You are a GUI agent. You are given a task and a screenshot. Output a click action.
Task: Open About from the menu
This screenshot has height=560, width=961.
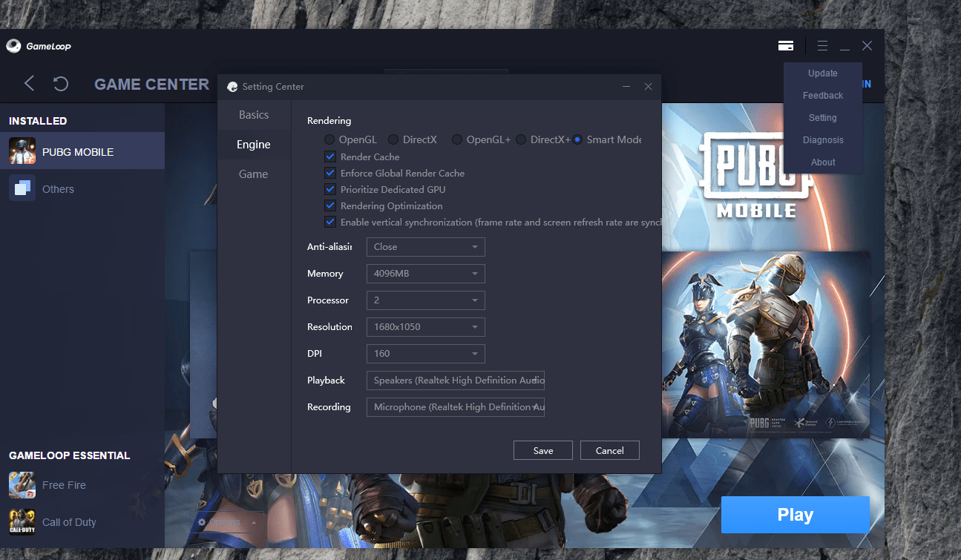(x=823, y=162)
